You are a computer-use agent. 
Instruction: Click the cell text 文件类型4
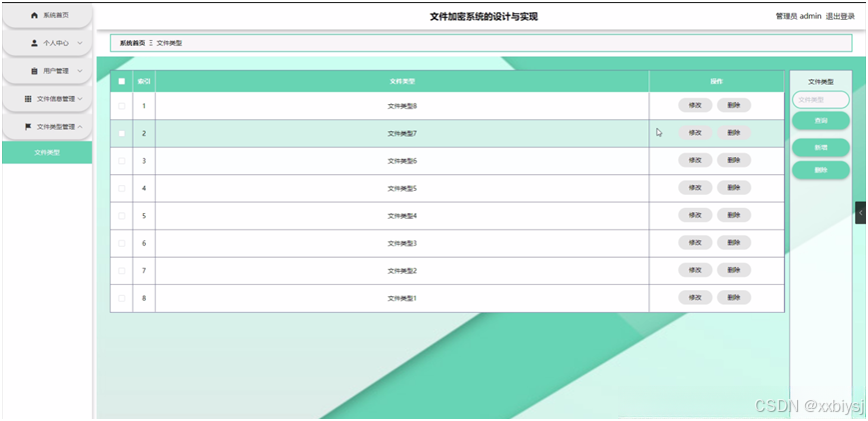(402, 215)
